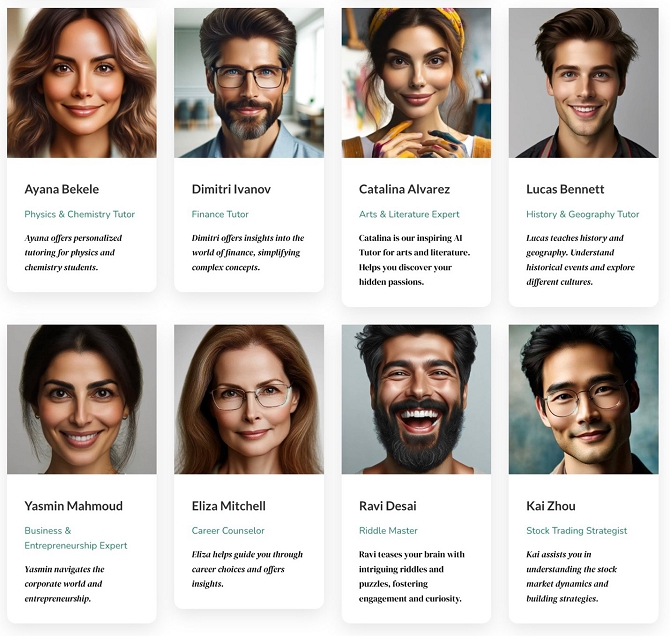
Task: Click the Riddle Master role label
Action: point(388,530)
